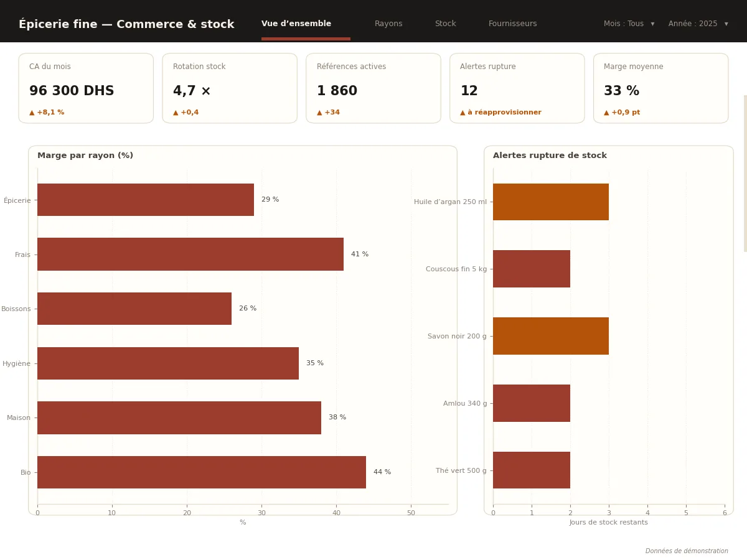
Task: Click the +34 references trend indicator
Action: coord(328,113)
